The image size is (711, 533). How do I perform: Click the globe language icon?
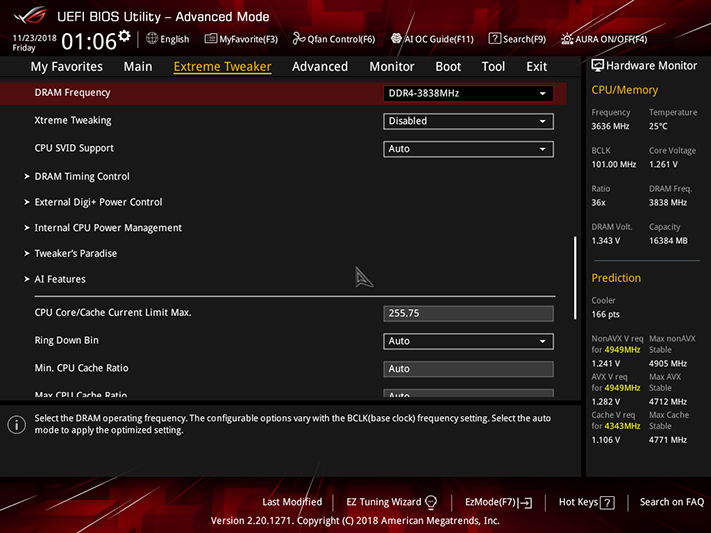click(152, 39)
